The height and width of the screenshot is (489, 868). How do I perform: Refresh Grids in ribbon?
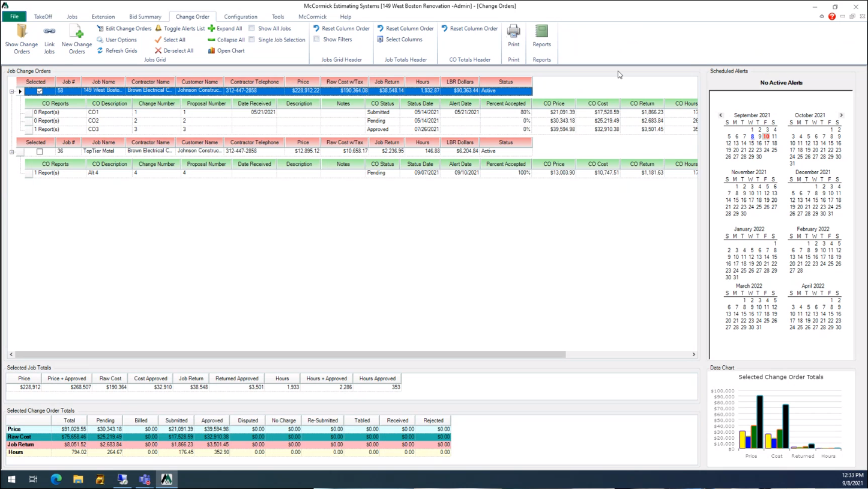pos(117,51)
